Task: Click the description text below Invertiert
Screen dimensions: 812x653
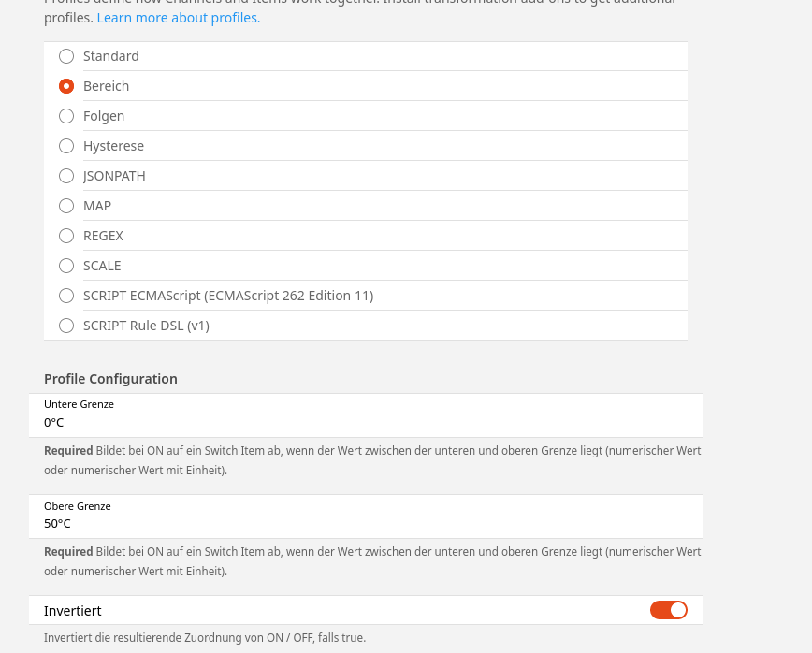Action: pos(204,638)
